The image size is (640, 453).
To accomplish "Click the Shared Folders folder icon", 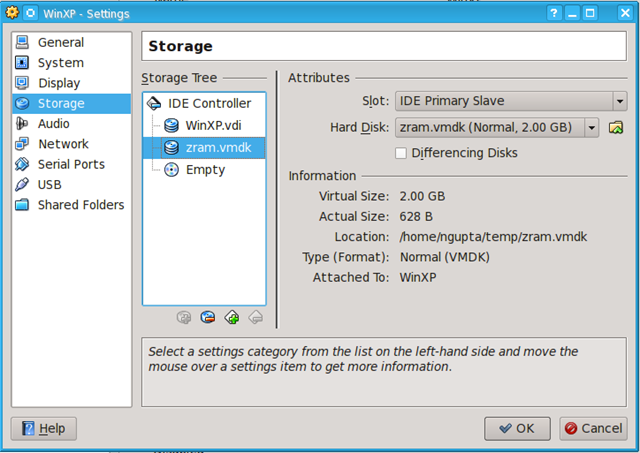I will pos(22,204).
